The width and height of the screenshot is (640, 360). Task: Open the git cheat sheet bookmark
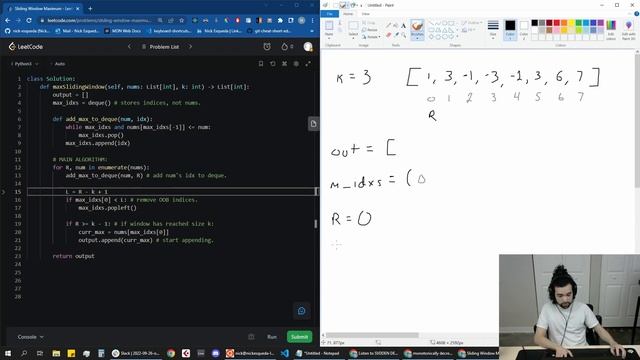click(270, 31)
